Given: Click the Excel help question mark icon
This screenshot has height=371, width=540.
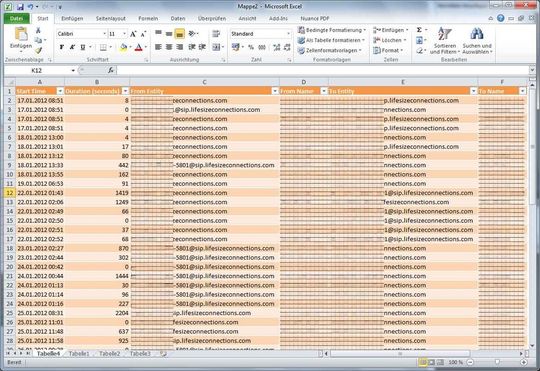Looking at the screenshot, I should tap(501, 18).
